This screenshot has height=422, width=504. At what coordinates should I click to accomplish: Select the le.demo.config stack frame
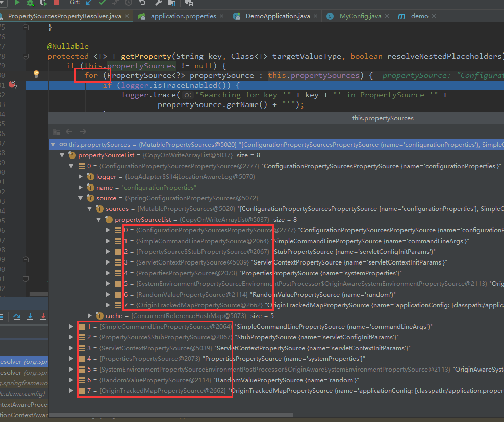point(24,394)
